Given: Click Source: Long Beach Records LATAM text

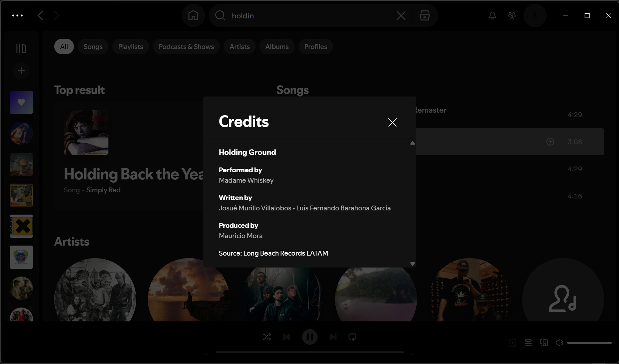Looking at the screenshot, I should point(273,253).
